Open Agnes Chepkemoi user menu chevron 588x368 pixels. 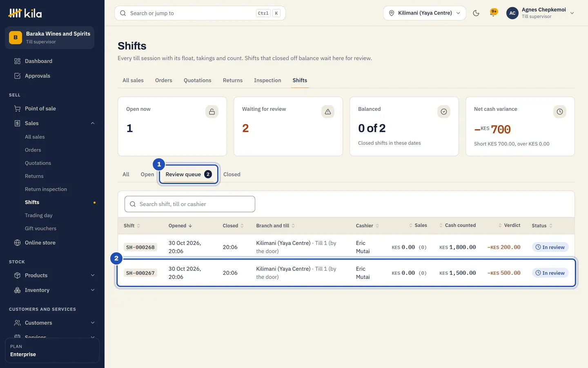tap(572, 13)
